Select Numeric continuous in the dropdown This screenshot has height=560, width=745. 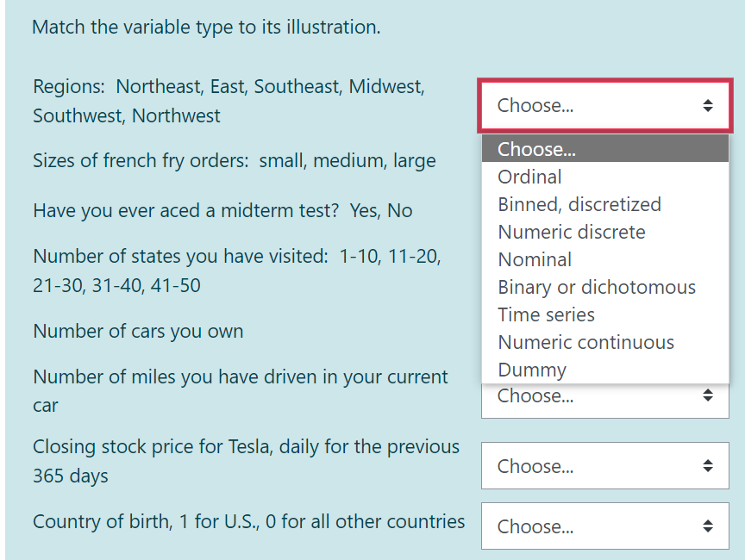585,342
